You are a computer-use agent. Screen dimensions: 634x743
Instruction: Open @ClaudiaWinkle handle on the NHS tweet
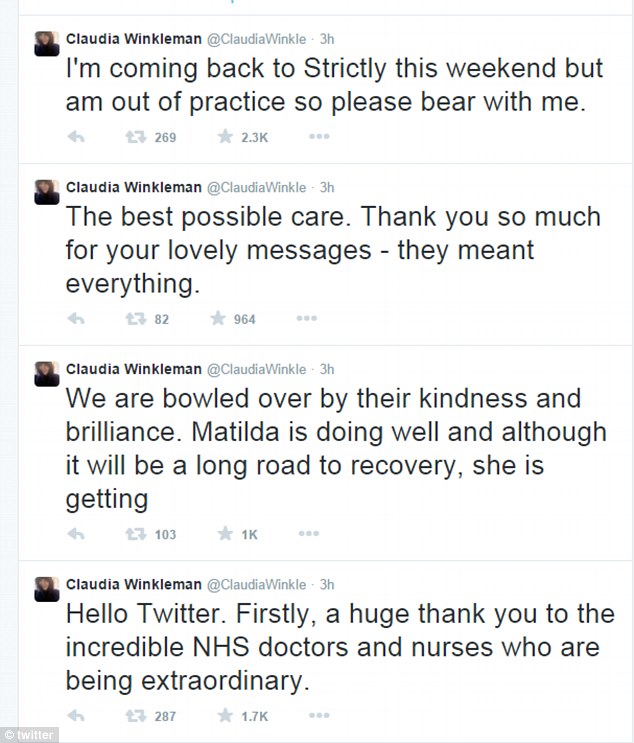(257, 584)
